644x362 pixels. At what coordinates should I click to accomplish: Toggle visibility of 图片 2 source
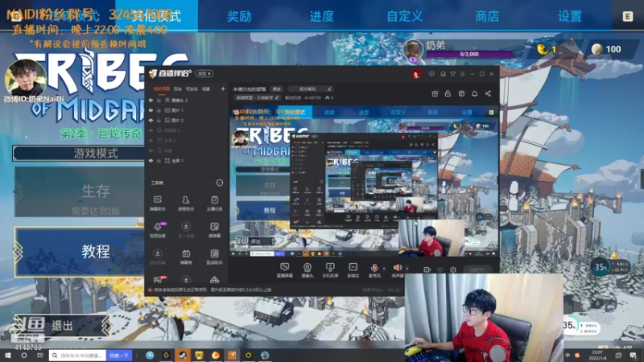point(151,120)
